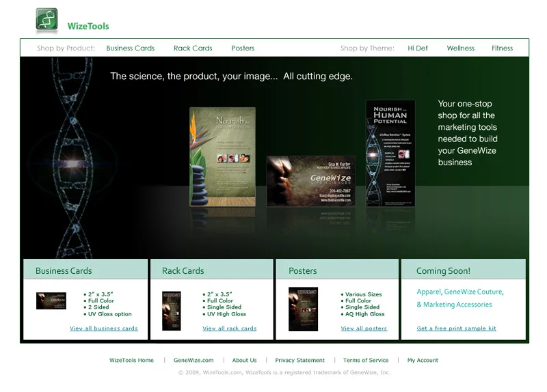This screenshot has width=547, height=392.
Task: Select the Wellness theme
Action: click(x=460, y=48)
